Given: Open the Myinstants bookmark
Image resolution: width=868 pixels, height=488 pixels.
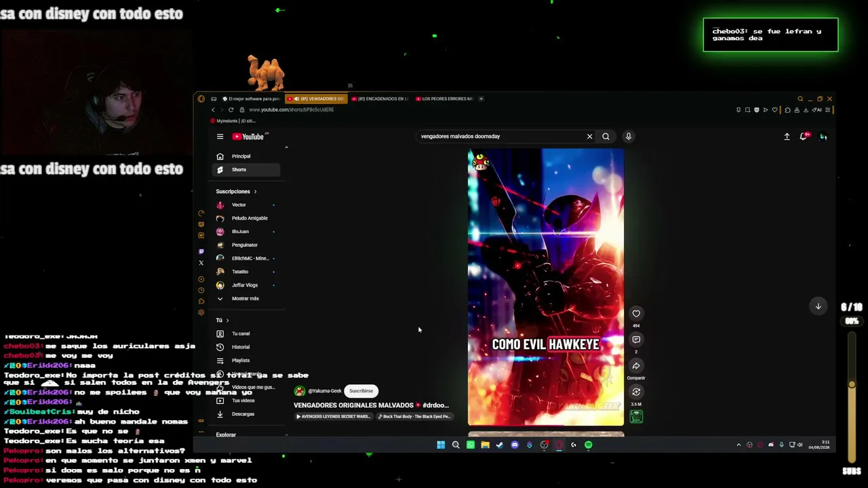Looking at the screenshot, I should coord(233,121).
